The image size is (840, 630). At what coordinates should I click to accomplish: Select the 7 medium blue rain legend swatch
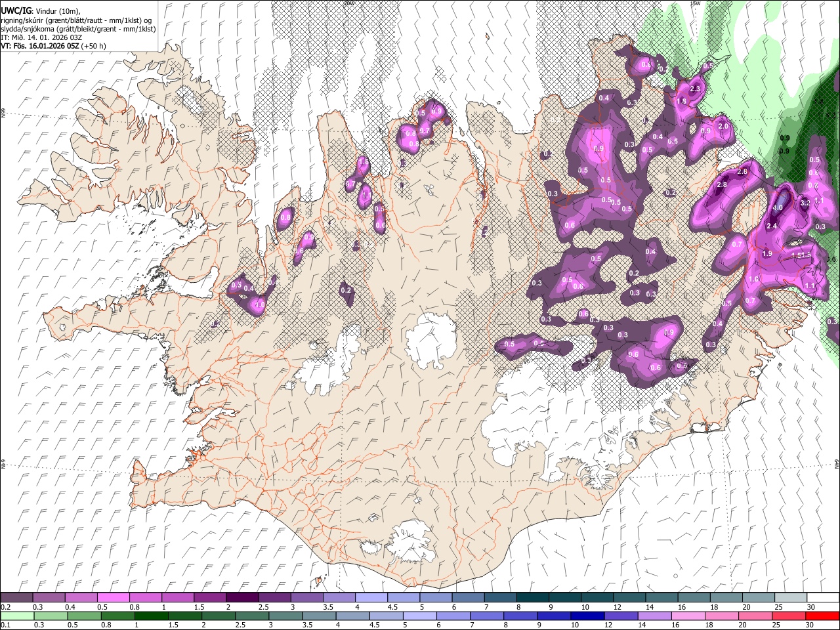[487, 616]
